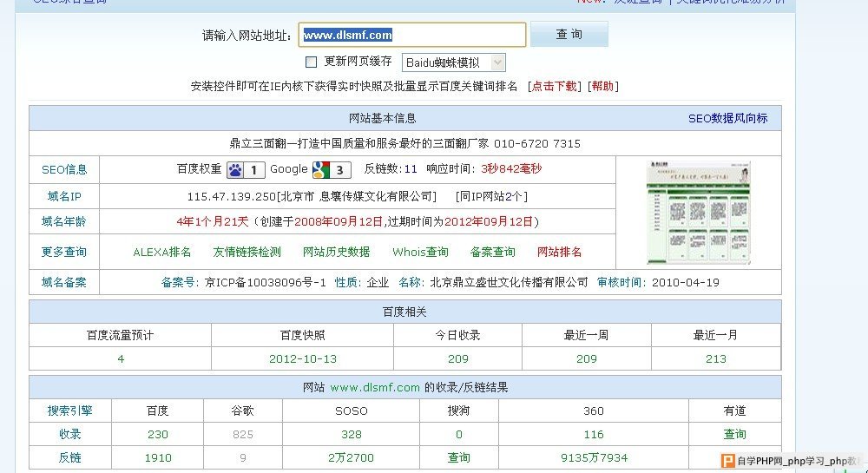This screenshot has width=868, height=473.
Task: Click the 收录 row label
Action: point(69,435)
